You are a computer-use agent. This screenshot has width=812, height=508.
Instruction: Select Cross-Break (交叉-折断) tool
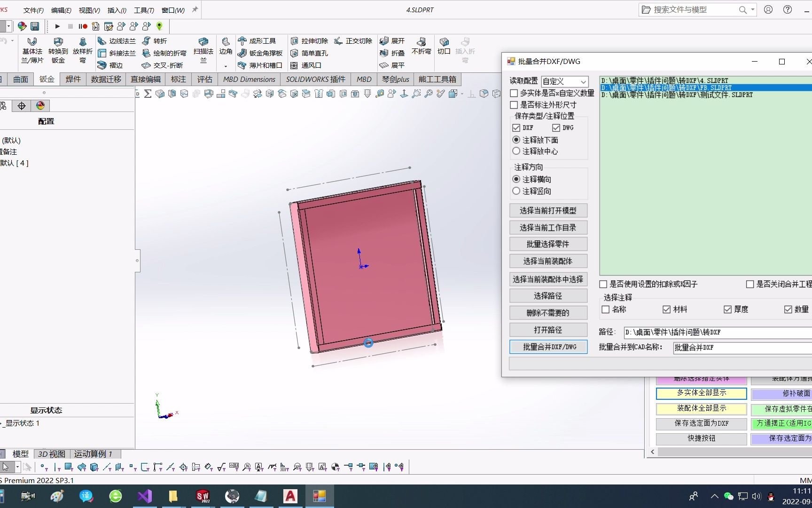162,65
